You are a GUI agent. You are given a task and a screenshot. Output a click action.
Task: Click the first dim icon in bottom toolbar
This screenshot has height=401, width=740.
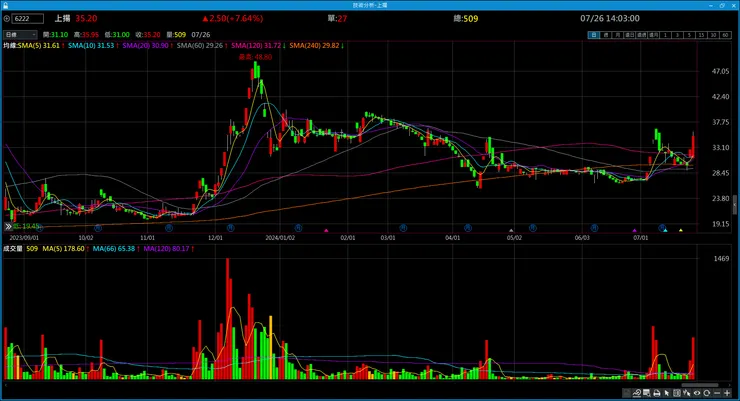pos(626,393)
